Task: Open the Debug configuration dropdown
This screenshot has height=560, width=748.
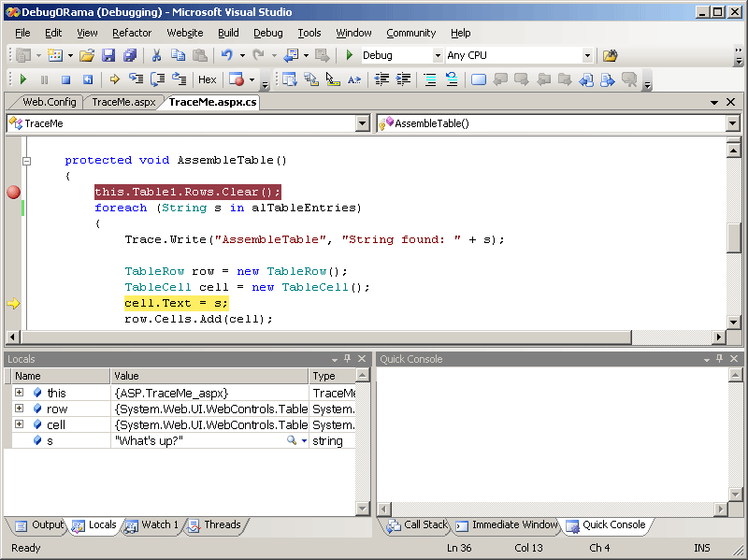Action: (437, 56)
